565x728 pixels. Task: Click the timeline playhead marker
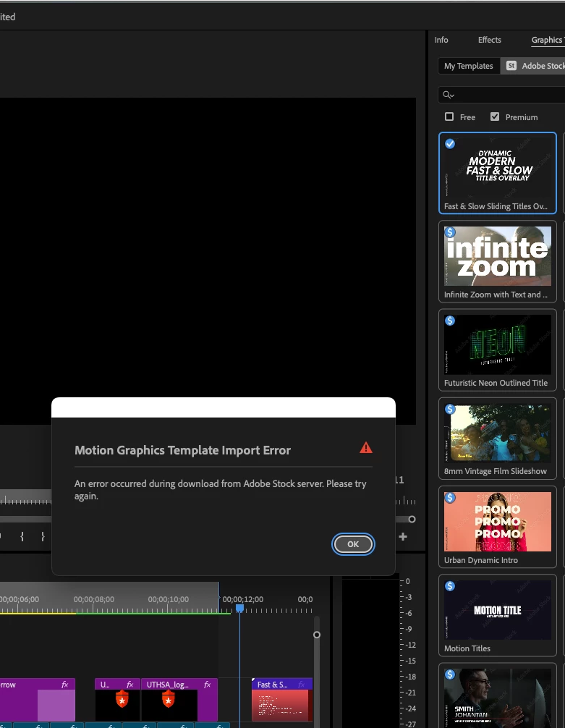239,608
